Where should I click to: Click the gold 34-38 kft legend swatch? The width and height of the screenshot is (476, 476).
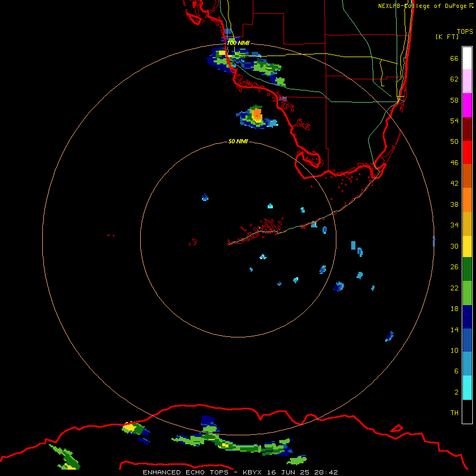pyautogui.click(x=467, y=223)
